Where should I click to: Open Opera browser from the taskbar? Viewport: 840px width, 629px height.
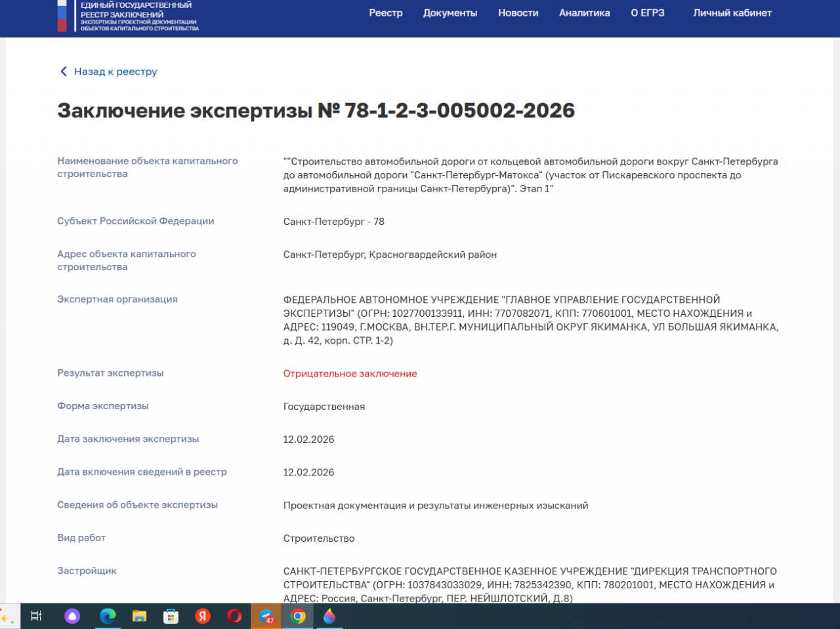234,616
